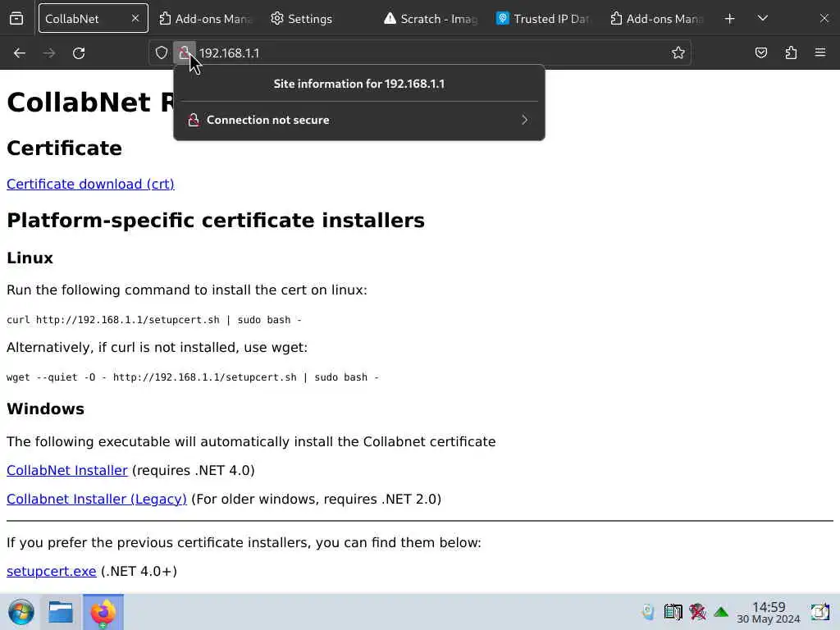Click the Firefox taskbar icon
The width and height of the screenshot is (840, 630).
click(x=103, y=612)
